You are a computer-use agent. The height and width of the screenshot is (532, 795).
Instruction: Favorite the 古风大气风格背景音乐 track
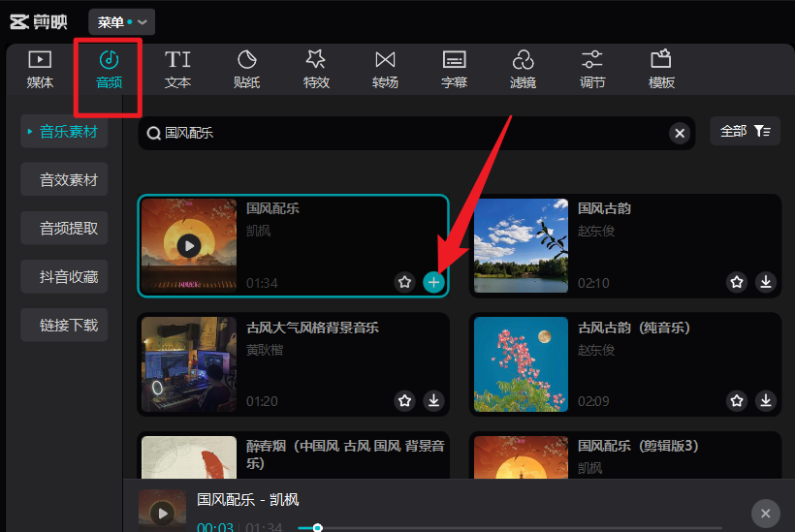coord(404,401)
